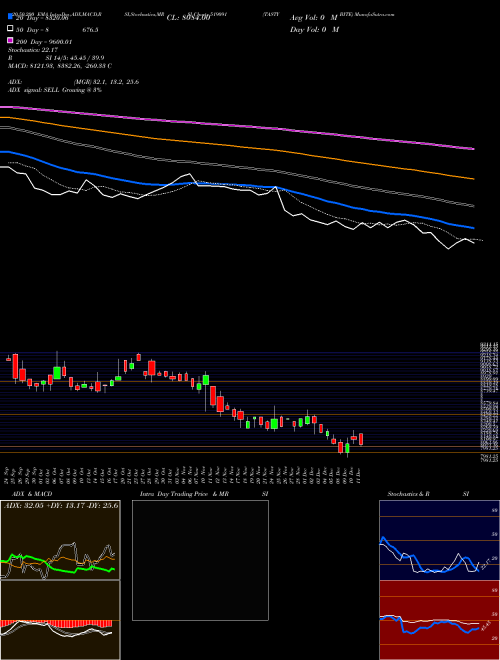Click the 'Day Vol: 0 M' text
500x660 pixels.
click(314, 30)
